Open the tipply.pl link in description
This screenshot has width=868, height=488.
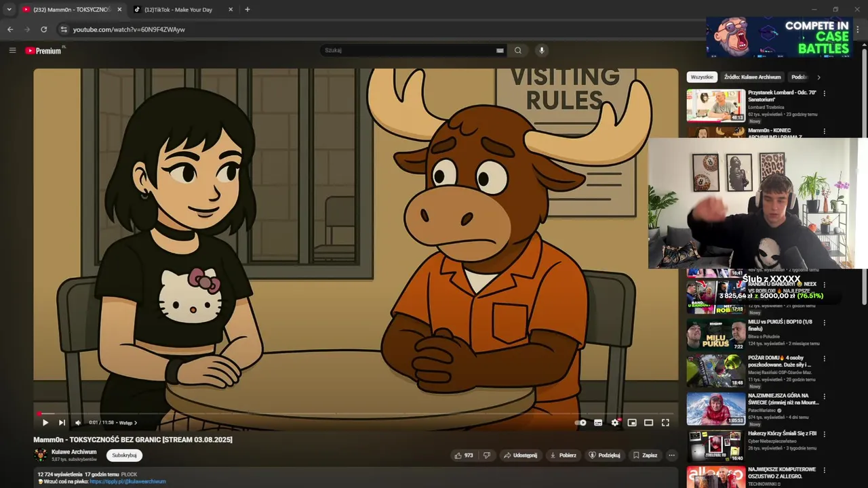pos(127,481)
